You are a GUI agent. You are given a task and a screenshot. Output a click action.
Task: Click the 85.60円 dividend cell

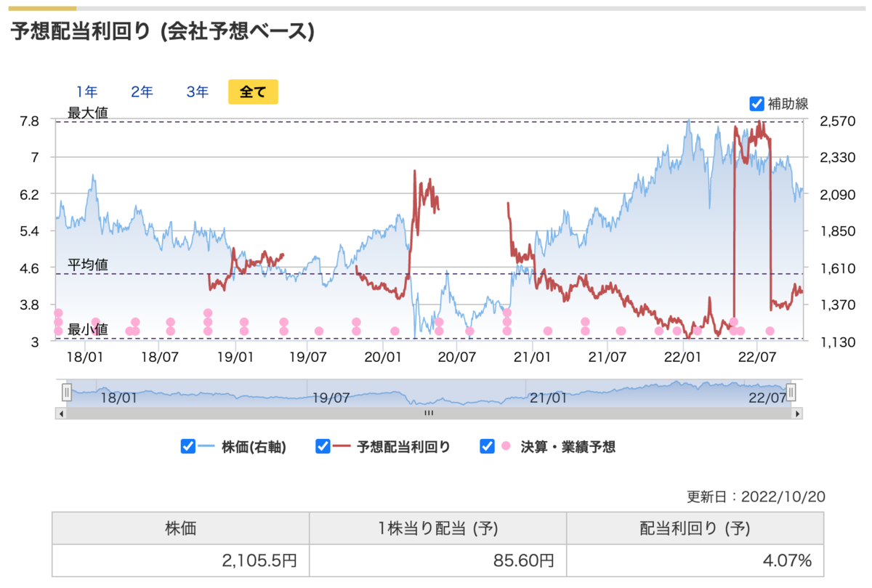[438, 560]
